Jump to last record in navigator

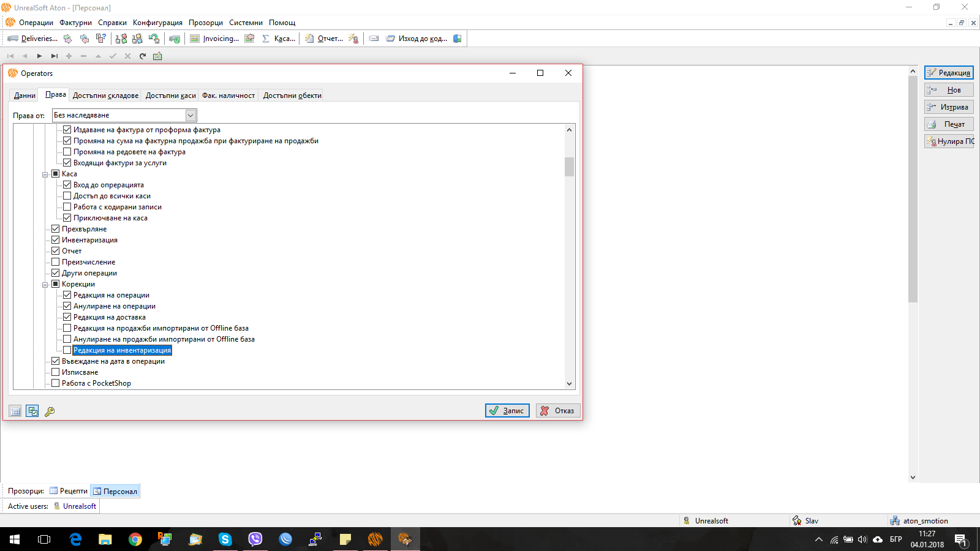click(54, 56)
